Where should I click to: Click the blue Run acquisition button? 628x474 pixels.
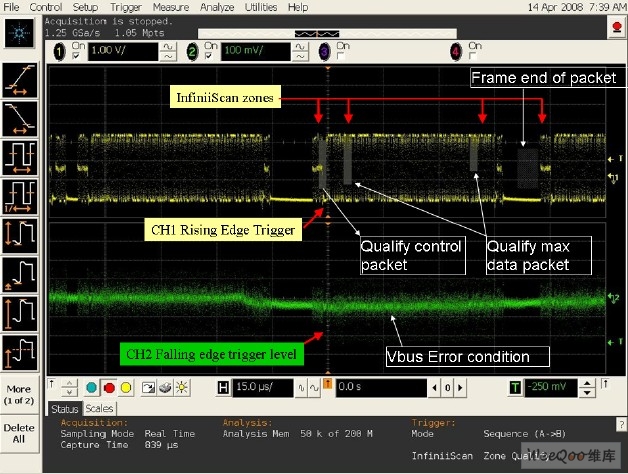(92, 388)
